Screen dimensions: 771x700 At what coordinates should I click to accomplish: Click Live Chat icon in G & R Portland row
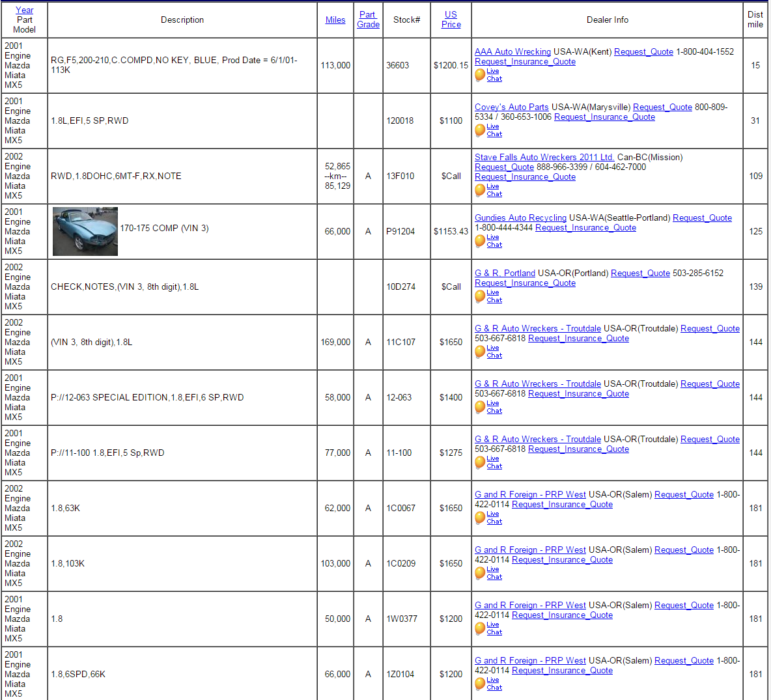(x=480, y=296)
